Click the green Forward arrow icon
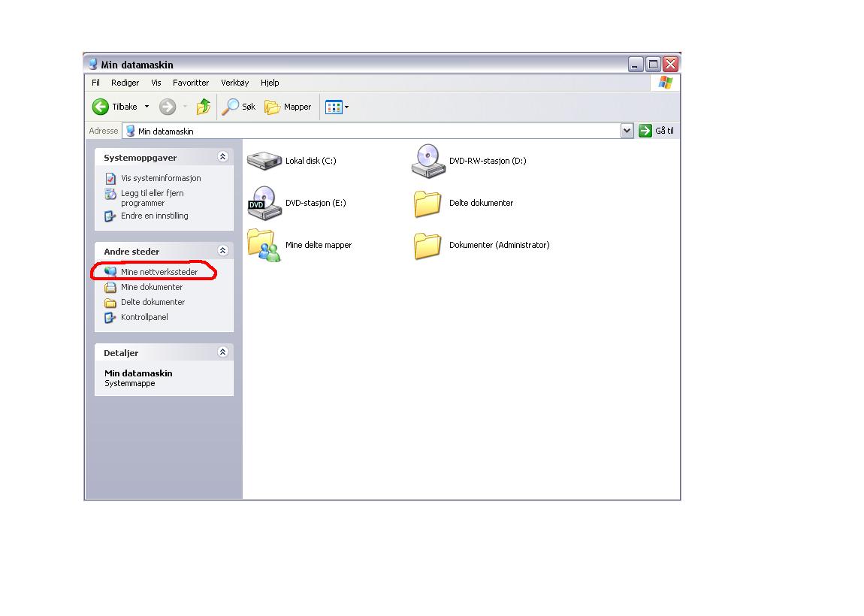 168,107
